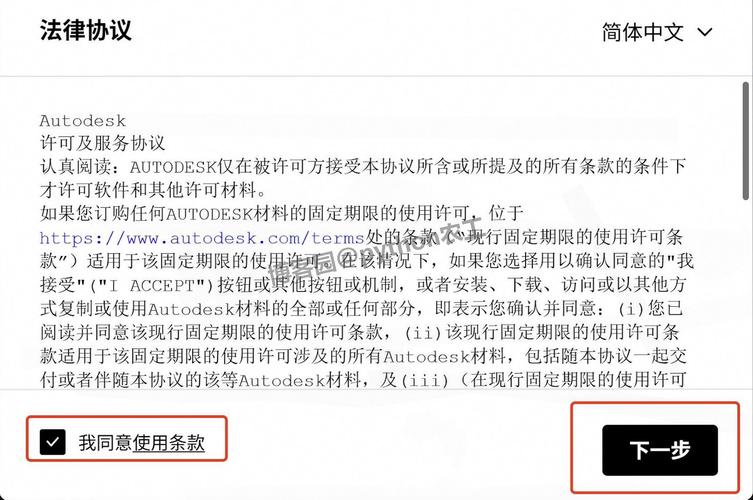
Task: Check the 我同意使用条款 checkbox
Action: pyautogui.click(x=52, y=441)
